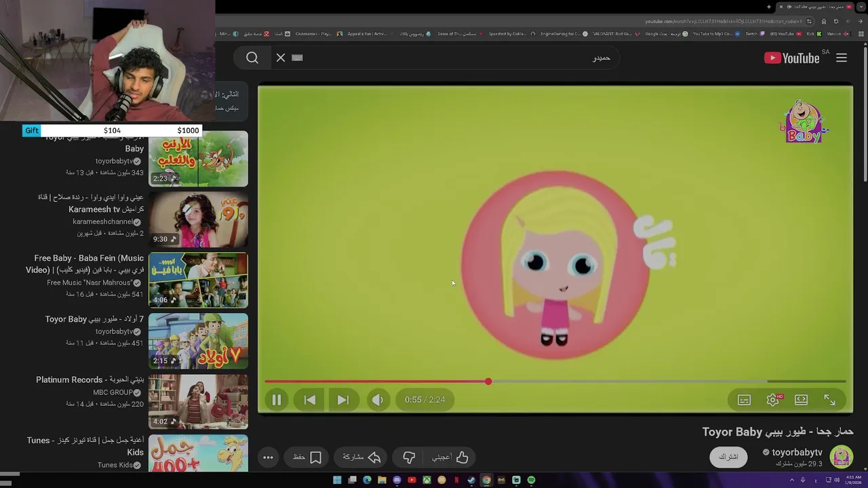Open the tab list dropdown arrow

861,7
